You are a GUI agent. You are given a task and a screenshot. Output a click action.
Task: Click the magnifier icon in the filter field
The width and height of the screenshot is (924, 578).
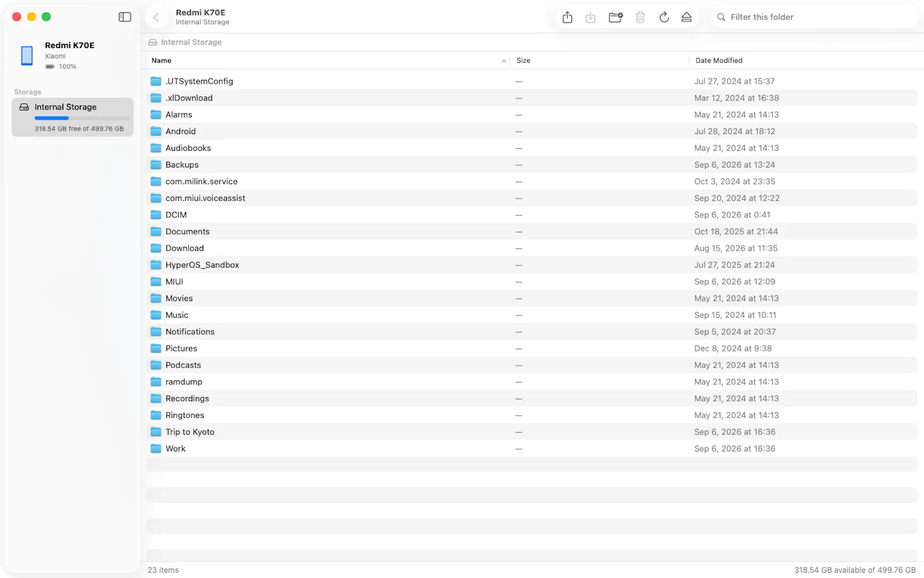coord(721,17)
